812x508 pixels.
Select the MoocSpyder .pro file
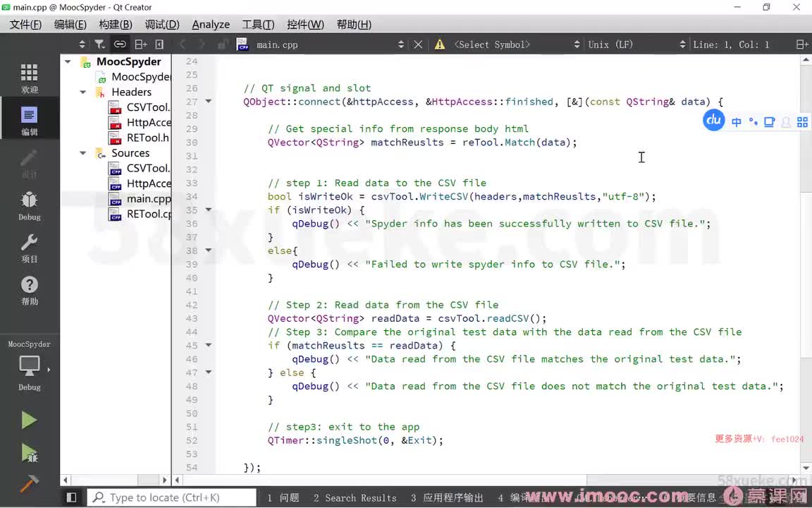134,77
